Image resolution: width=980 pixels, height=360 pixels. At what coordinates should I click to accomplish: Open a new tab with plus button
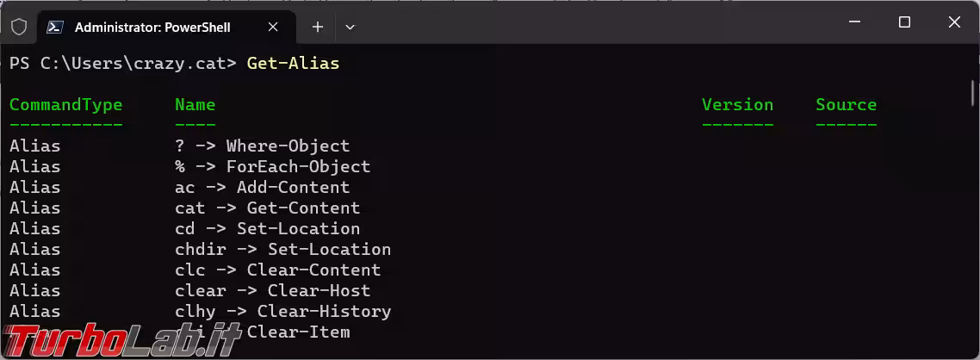[x=317, y=27]
